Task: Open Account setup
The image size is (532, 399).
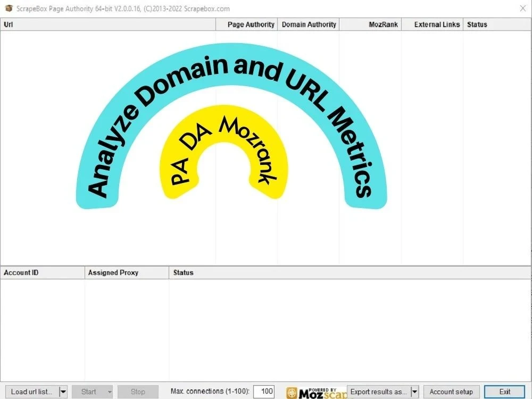Action: coord(451,392)
